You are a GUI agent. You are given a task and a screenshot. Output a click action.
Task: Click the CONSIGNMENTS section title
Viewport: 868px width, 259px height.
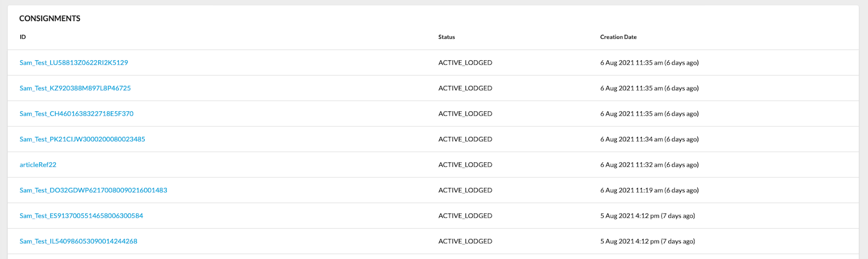tap(50, 18)
